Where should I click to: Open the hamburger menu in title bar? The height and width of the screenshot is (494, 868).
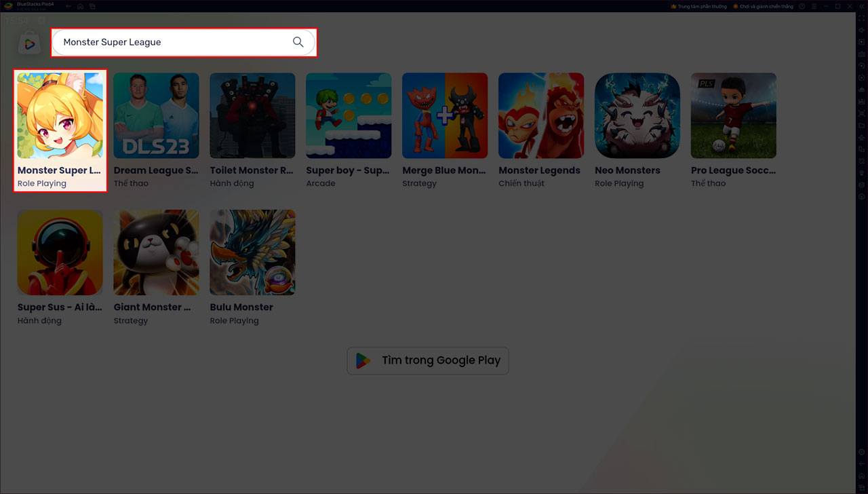[814, 6]
